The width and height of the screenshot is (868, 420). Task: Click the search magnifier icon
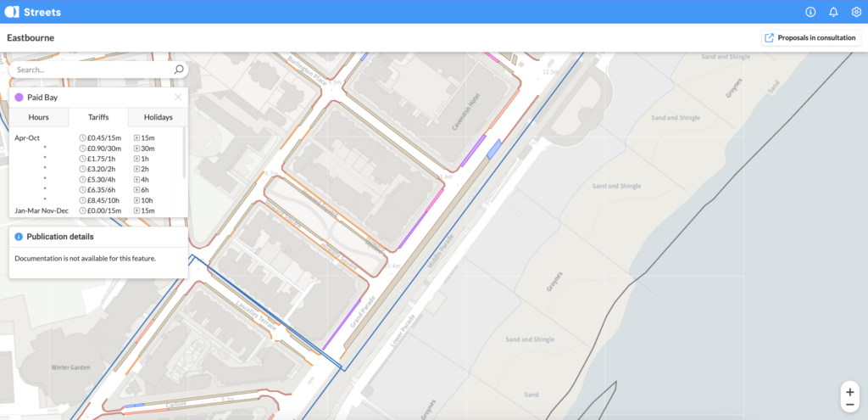[179, 70]
